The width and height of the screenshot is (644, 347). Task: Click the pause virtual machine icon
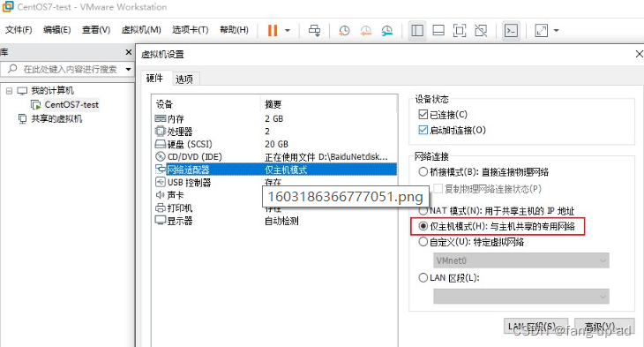[x=273, y=30]
